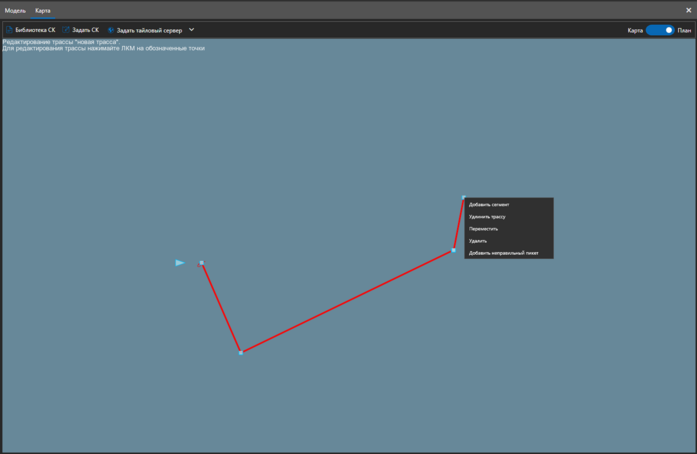Open Библиотека СК from the toolbar

(x=35, y=30)
